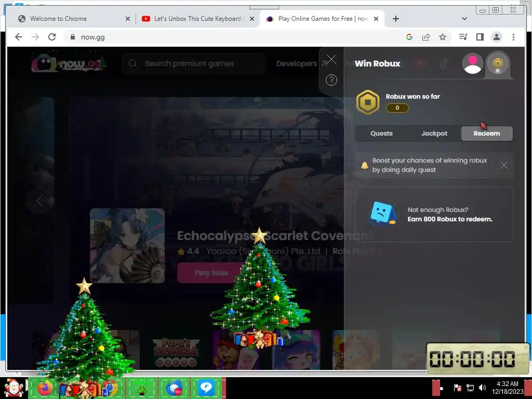Open the media control icon in the toolbar
Image resolution: width=532 pixels, height=399 pixels.
click(x=463, y=37)
